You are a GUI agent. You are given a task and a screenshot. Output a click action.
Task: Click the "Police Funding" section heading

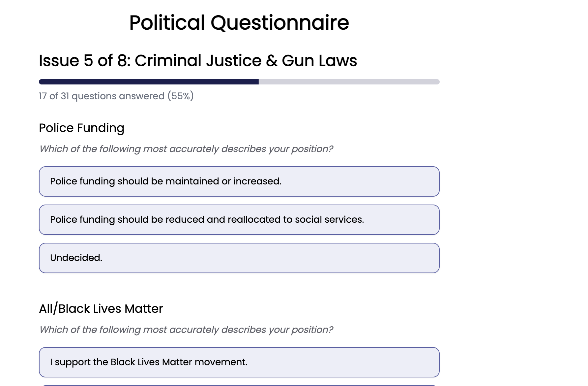click(x=81, y=128)
